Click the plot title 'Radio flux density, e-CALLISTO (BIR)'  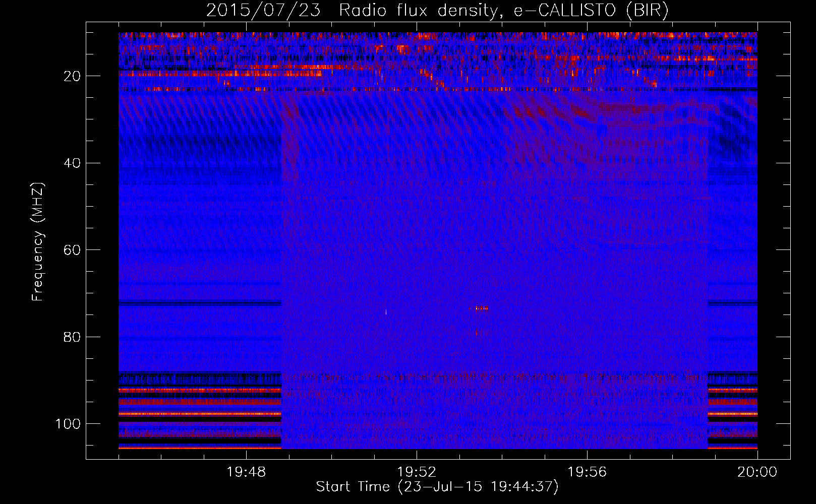pyautogui.click(x=504, y=11)
